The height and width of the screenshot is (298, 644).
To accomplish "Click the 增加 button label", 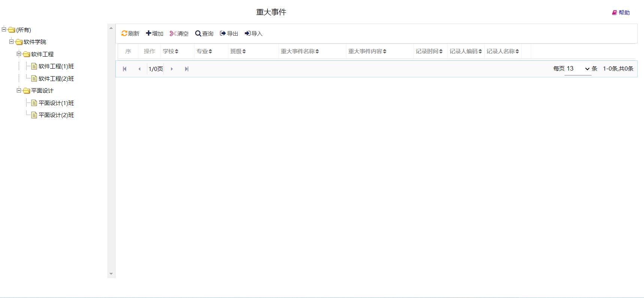I will tap(158, 34).
